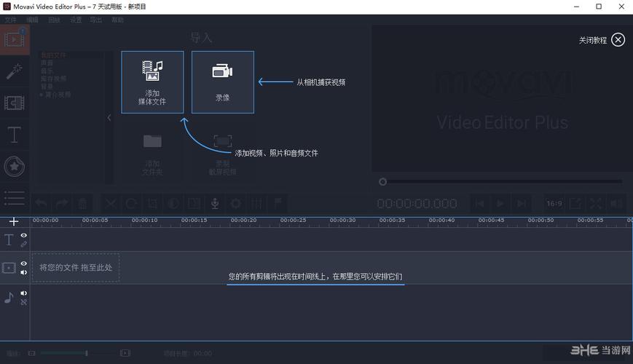Open the 16:9 aspect ratio dropdown
Screen dimensions: 633x364
click(554, 203)
